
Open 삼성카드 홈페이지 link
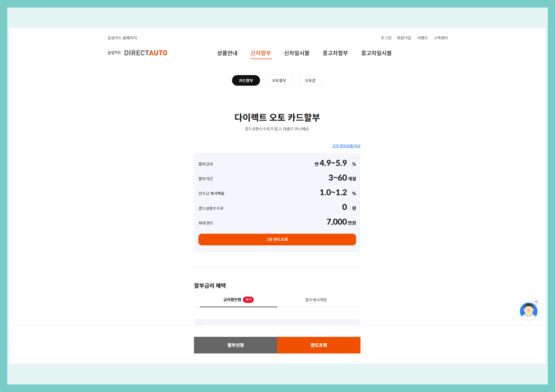tap(122, 38)
